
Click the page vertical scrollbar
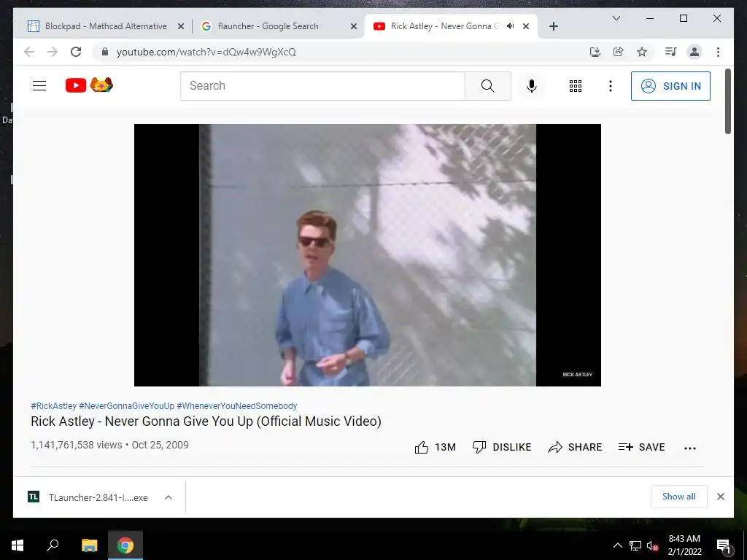(x=727, y=101)
